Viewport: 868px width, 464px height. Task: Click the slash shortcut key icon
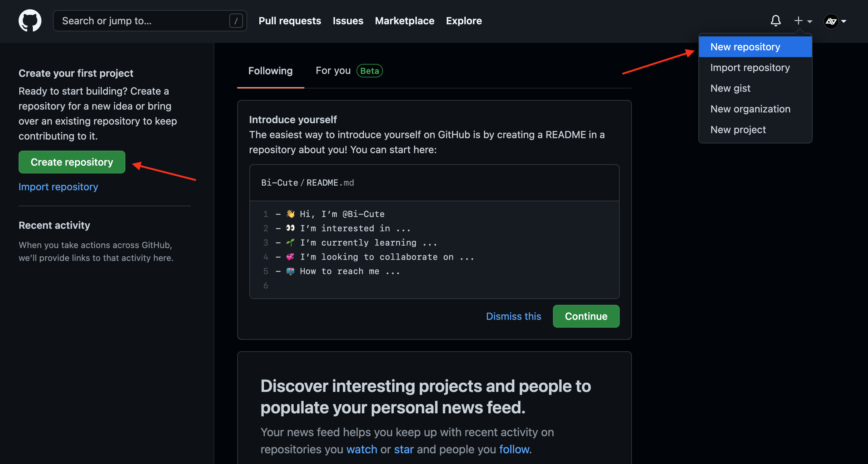coord(236,21)
